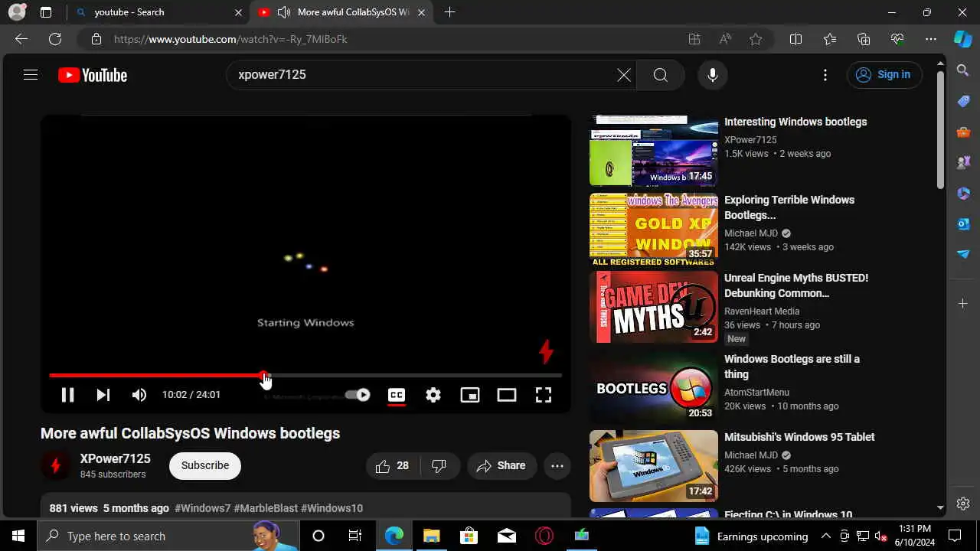This screenshot has width=980, height=551.
Task: Open Windows Bootlegs are still a thing
Action: 792,367
